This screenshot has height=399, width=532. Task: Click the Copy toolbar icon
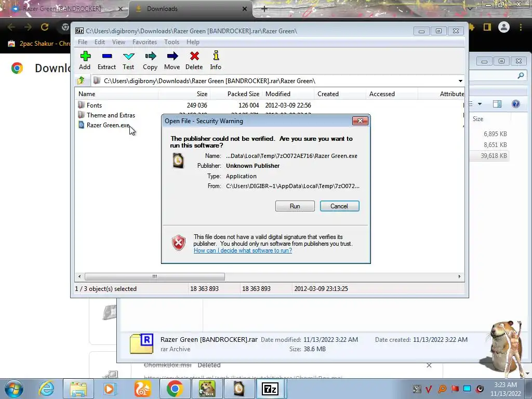click(x=150, y=60)
